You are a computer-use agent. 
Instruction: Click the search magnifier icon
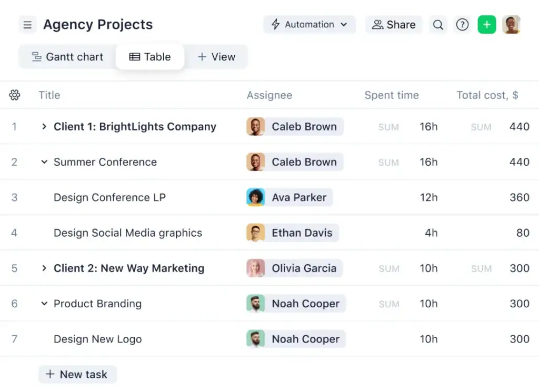pyautogui.click(x=438, y=24)
